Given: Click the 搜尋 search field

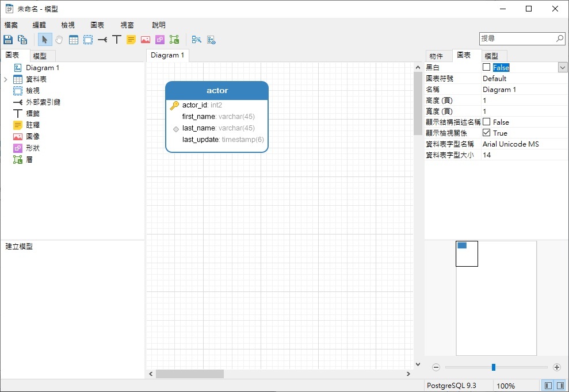Looking at the screenshot, I should 517,39.
